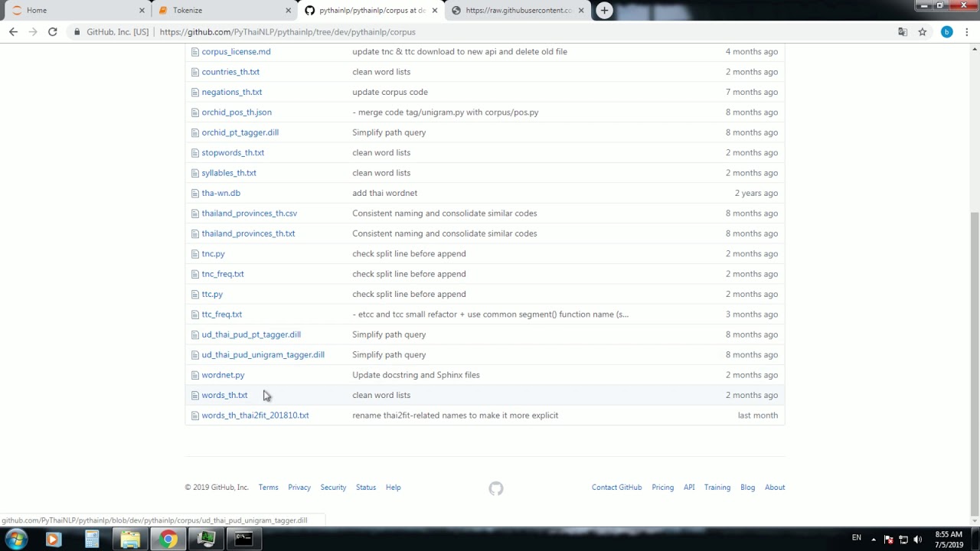Viewport: 980px width, 551px height.
Task: Click commit message 'add thai wordnet'
Action: tap(384, 193)
